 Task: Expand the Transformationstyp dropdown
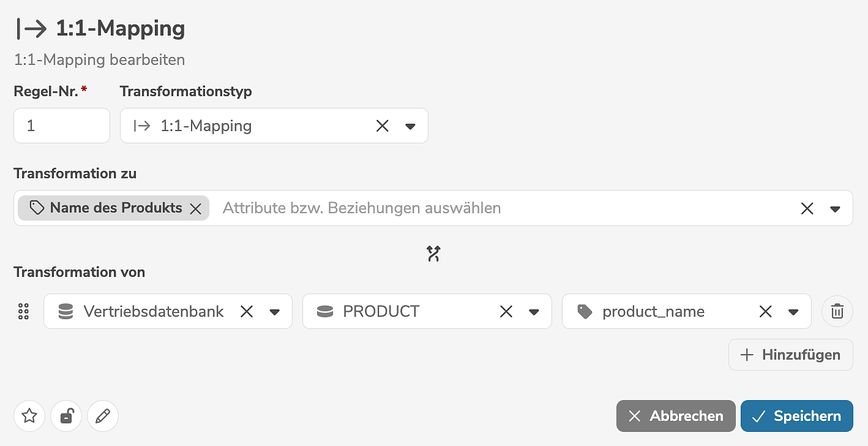point(411,126)
